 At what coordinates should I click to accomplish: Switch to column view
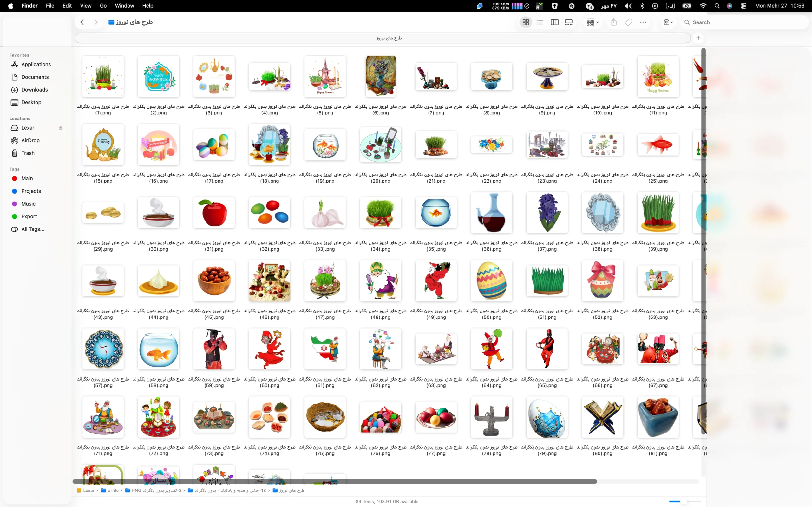[554, 22]
